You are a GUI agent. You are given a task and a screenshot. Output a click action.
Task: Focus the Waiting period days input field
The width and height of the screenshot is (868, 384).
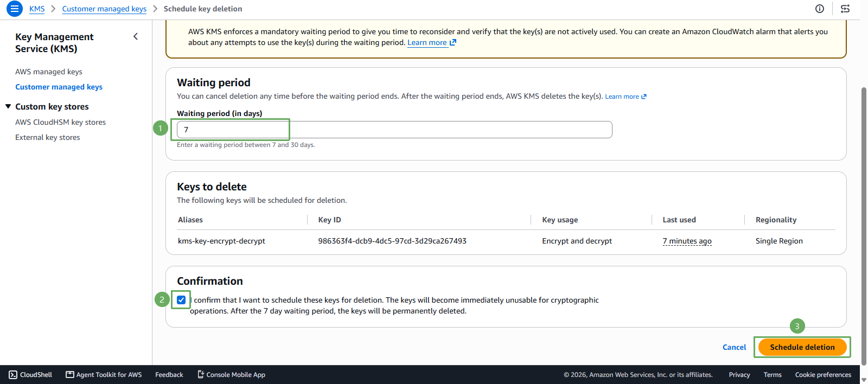394,130
